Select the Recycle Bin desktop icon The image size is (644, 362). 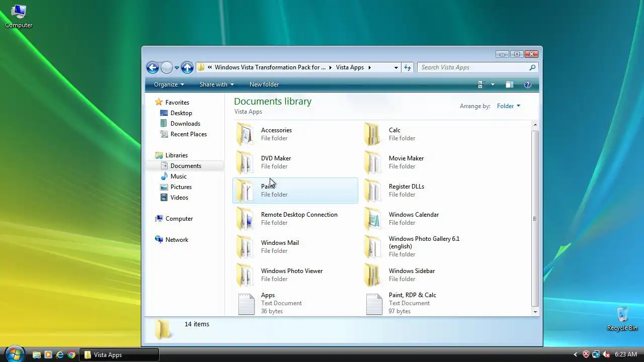coord(622,319)
